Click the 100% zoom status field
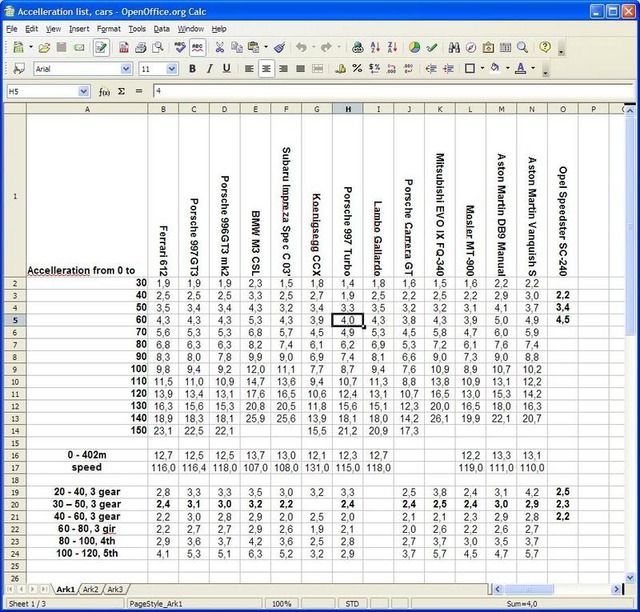 point(281,604)
